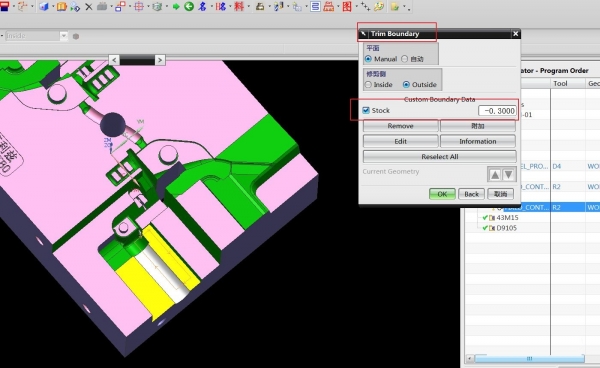The height and width of the screenshot is (368, 600).
Task: Close the Trim Boundary dialog
Action: [515, 34]
